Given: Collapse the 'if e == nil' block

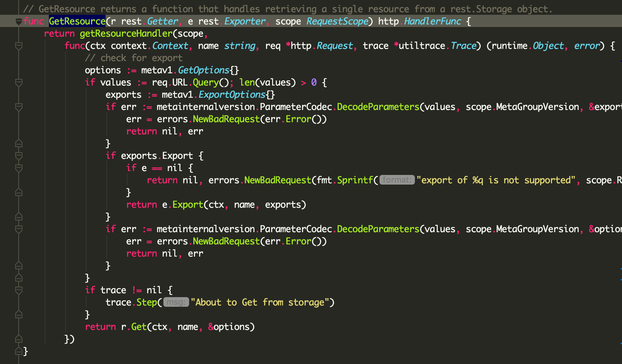Looking at the screenshot, I should tap(19, 168).
